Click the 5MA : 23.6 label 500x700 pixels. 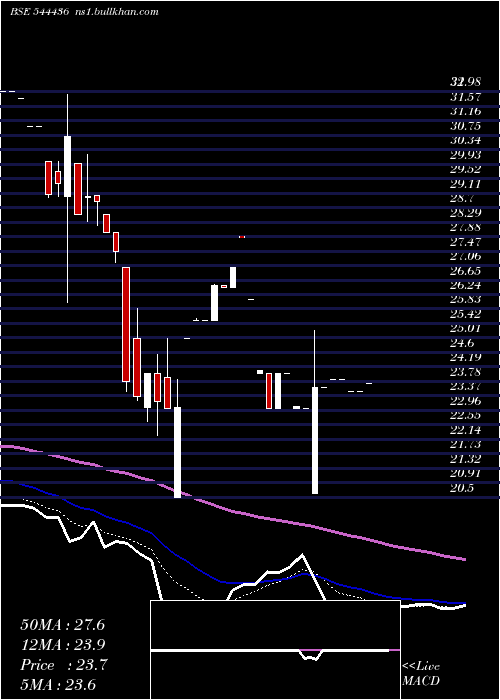(x=58, y=685)
